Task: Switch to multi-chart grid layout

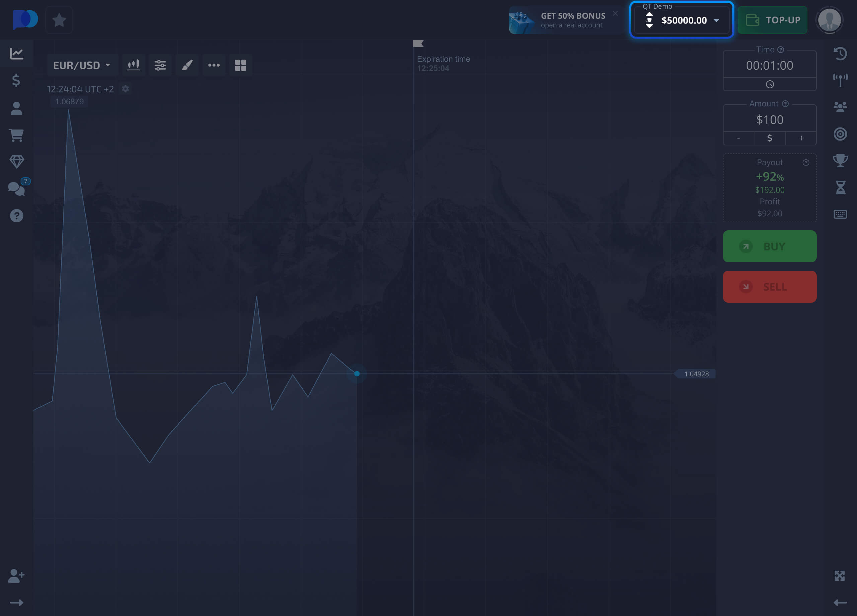Action: pyautogui.click(x=241, y=65)
